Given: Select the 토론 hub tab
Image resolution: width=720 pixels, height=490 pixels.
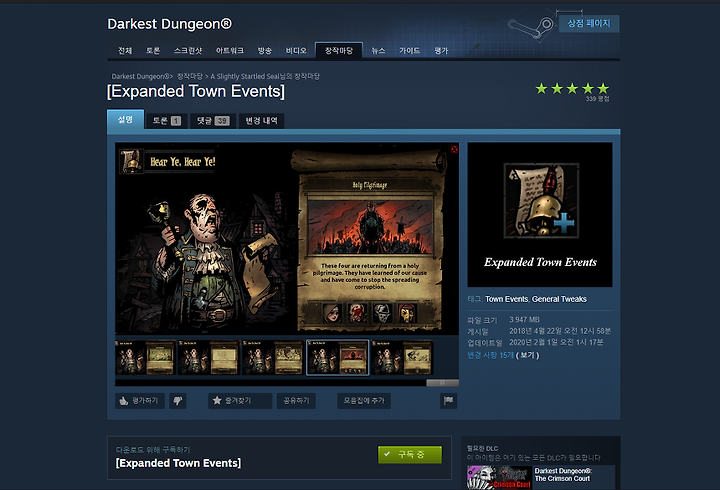Looking at the screenshot, I should pyautogui.click(x=153, y=51).
